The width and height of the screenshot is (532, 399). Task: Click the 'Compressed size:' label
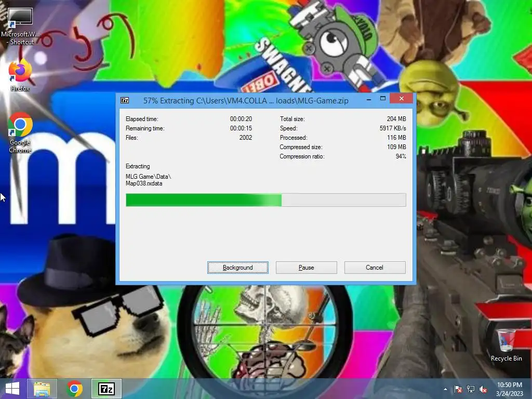coord(301,147)
